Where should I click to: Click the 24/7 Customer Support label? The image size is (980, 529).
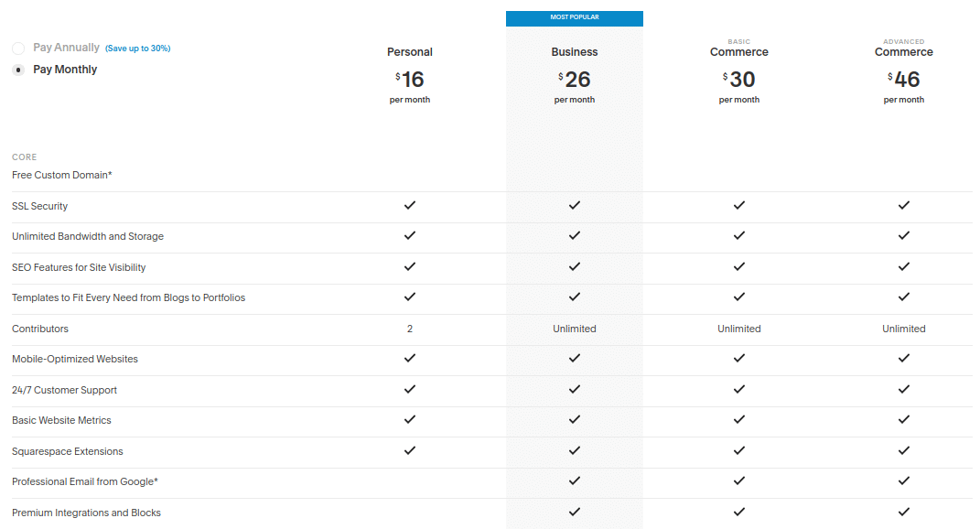[x=64, y=390]
